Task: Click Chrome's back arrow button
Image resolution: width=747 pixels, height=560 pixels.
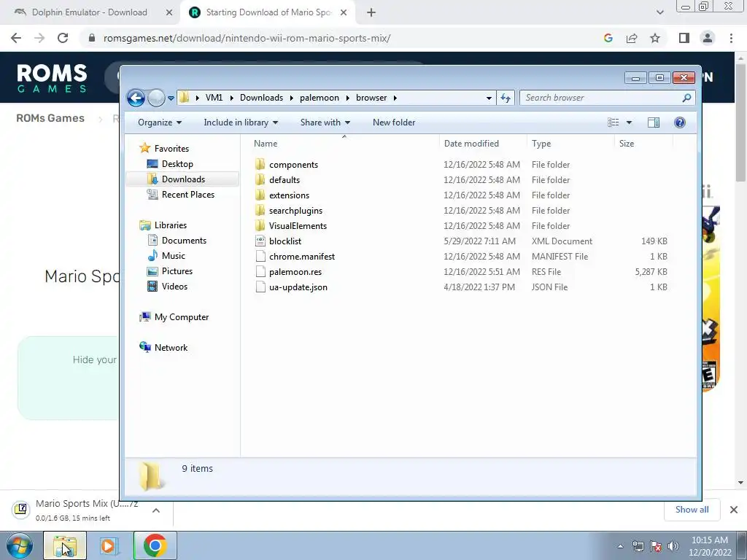Action: point(16,38)
